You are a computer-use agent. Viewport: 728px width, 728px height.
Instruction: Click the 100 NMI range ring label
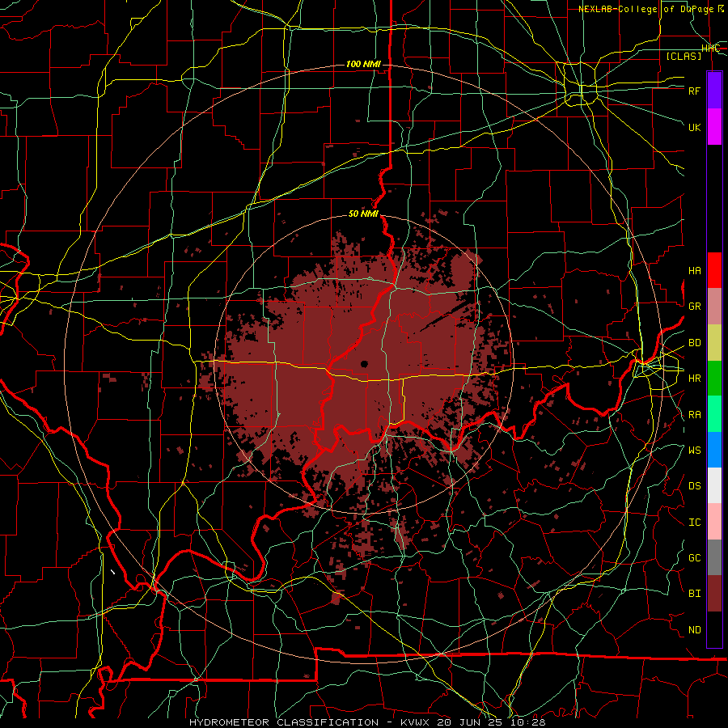pyautogui.click(x=363, y=64)
